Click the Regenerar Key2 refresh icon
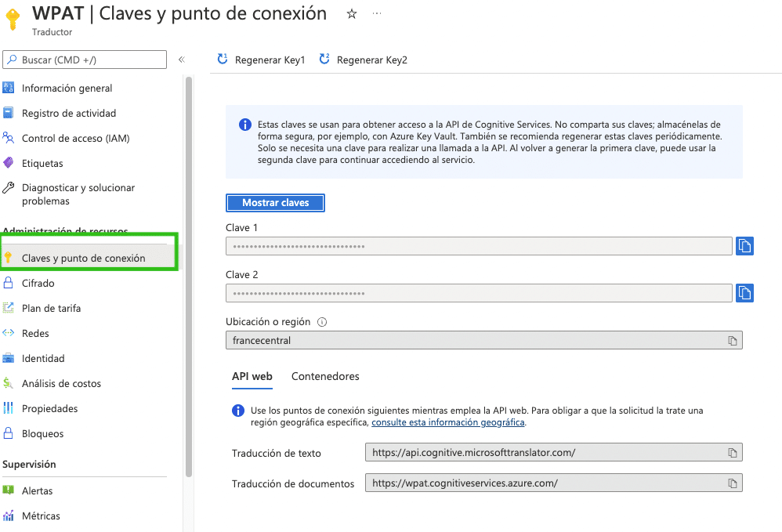 324,60
